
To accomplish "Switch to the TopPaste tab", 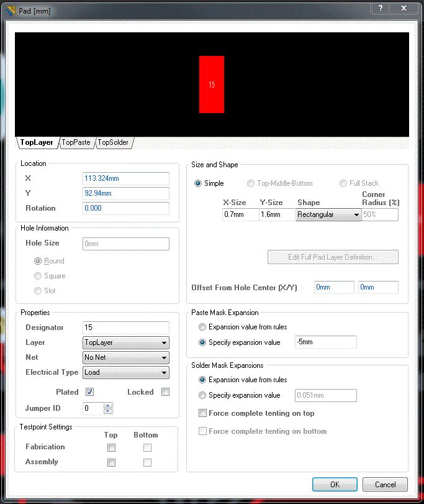I will [76, 142].
